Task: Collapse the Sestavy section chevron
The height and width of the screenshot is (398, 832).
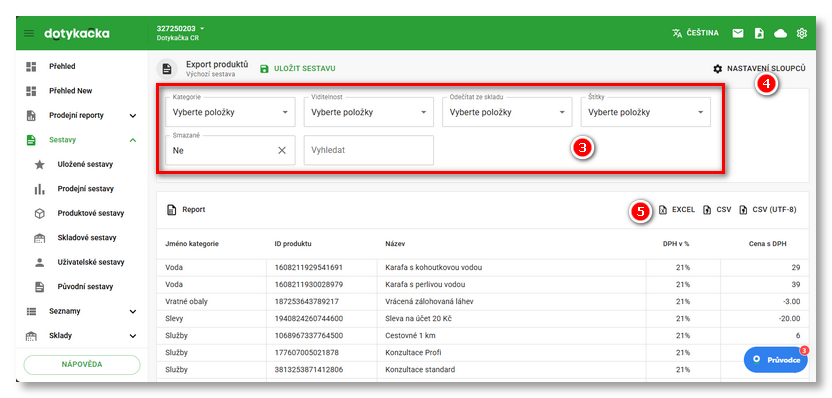Action: [x=133, y=140]
